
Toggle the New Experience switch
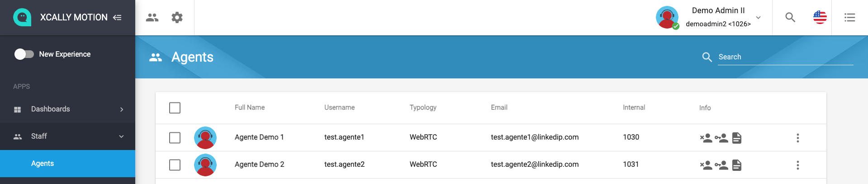(24, 54)
